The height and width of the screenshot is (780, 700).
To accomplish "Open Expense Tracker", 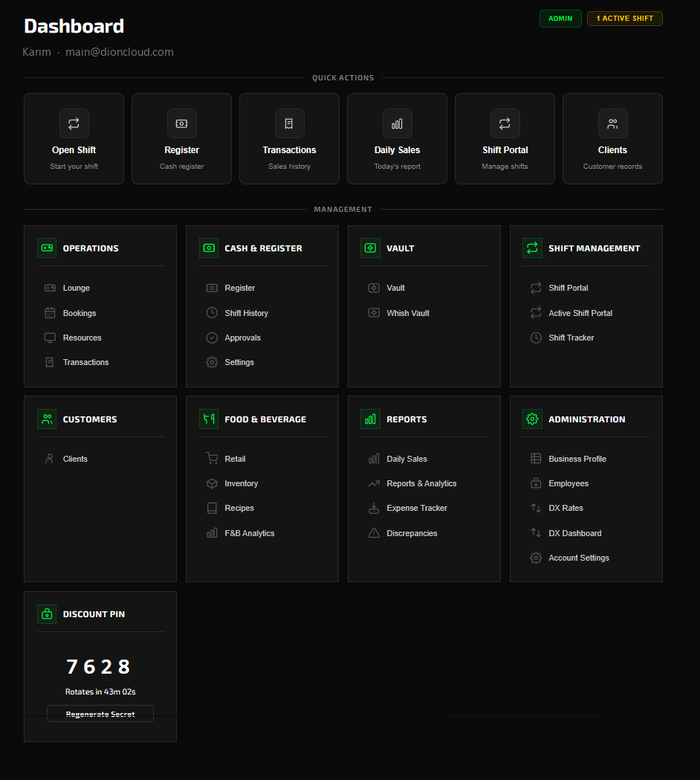I will pyautogui.click(x=417, y=508).
